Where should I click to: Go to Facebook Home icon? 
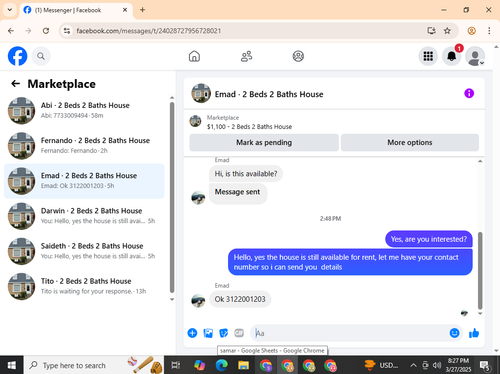click(194, 56)
